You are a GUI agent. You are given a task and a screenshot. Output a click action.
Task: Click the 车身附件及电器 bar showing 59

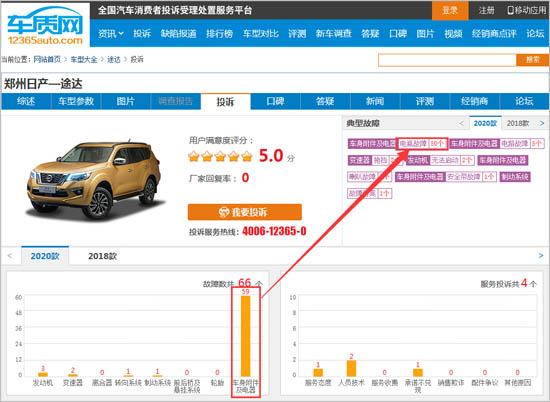click(246, 336)
